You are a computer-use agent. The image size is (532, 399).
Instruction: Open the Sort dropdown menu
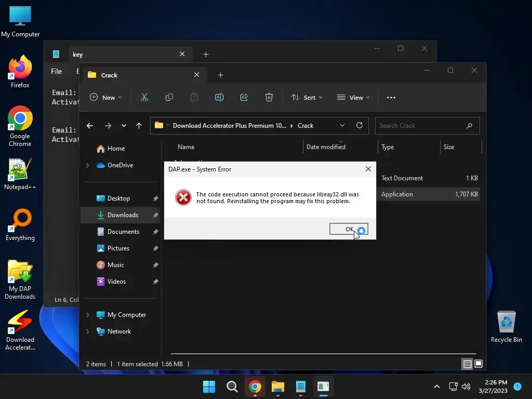(307, 97)
